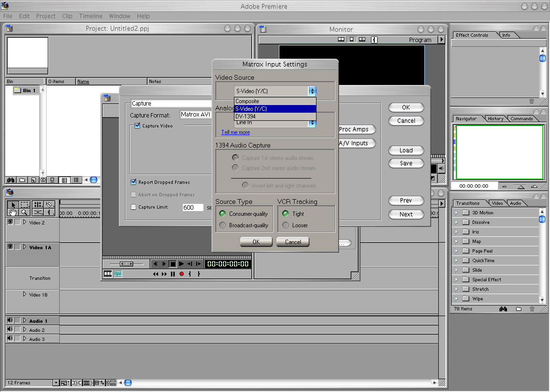Click the Play button in capture transport
This screenshot has height=392, width=550.
[181, 264]
